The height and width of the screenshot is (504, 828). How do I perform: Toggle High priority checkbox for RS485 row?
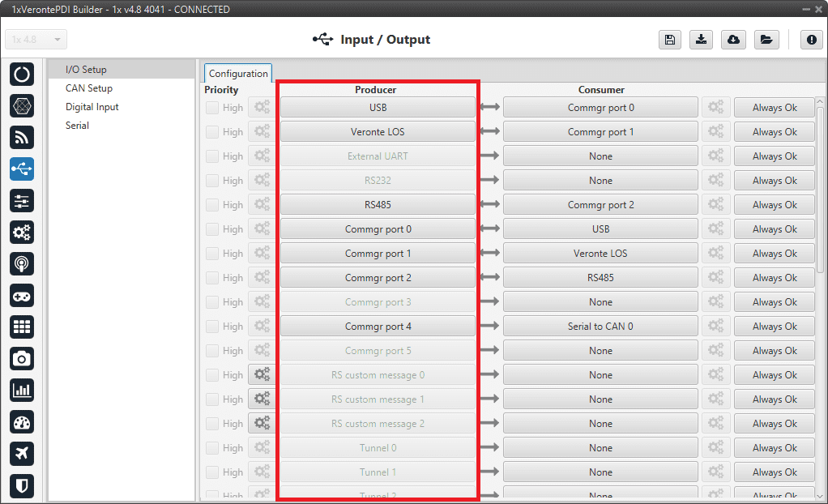212,205
